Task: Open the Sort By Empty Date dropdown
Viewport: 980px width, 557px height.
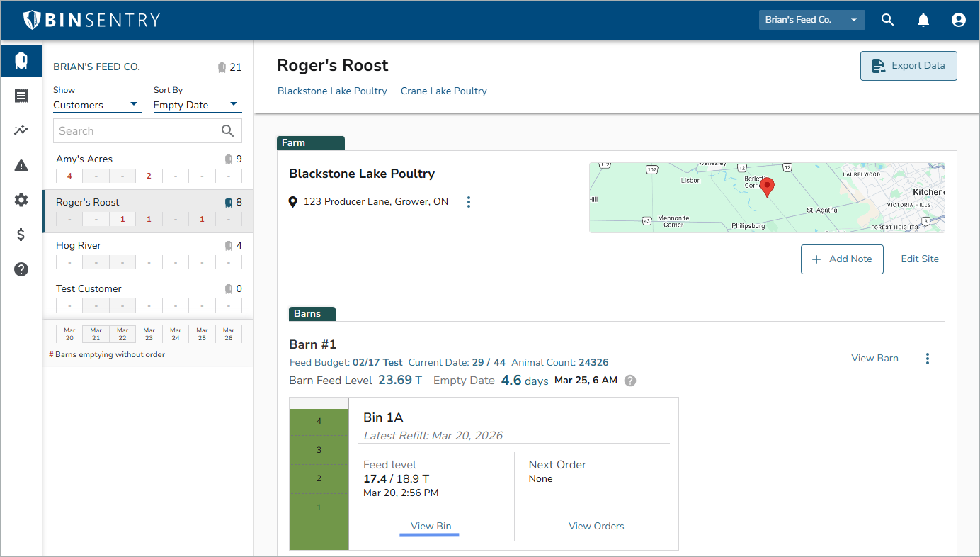Action: tap(197, 105)
